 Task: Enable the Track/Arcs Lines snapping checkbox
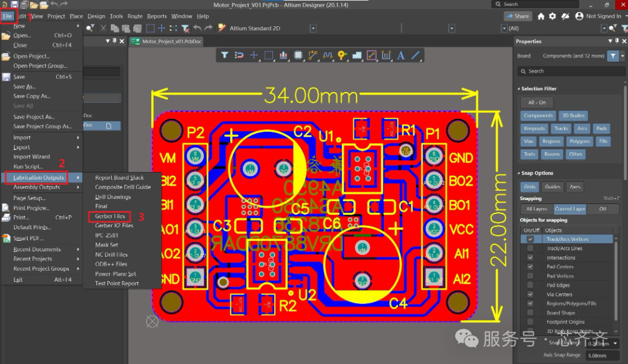(x=530, y=249)
